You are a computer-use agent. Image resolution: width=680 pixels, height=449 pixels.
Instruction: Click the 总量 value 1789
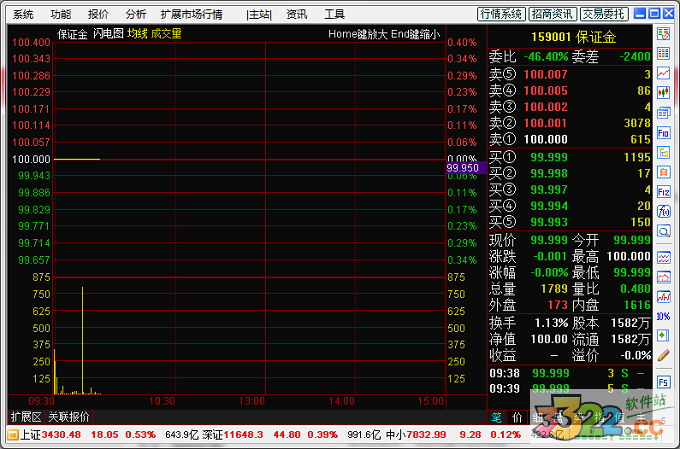pyautogui.click(x=554, y=288)
